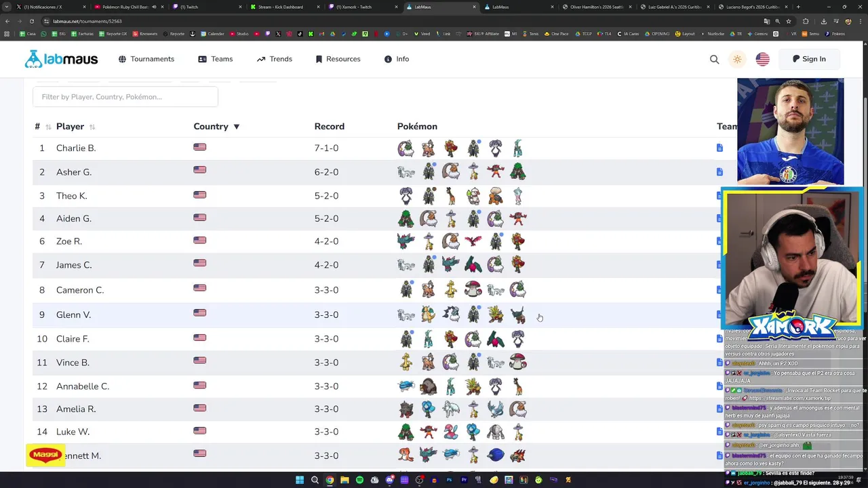Open the Facturas bookmark
The width and height of the screenshot is (868, 488).
point(82,34)
